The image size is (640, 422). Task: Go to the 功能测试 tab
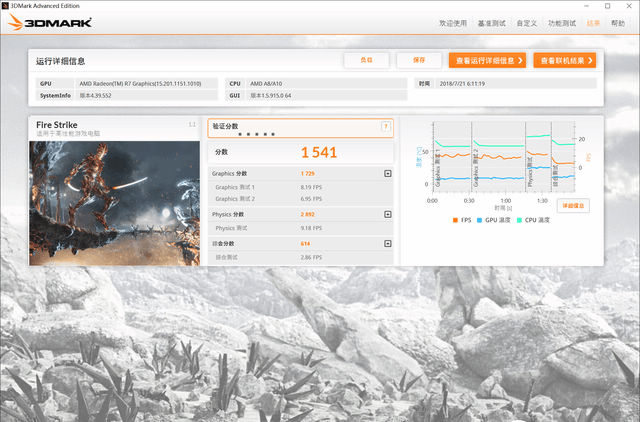click(563, 23)
